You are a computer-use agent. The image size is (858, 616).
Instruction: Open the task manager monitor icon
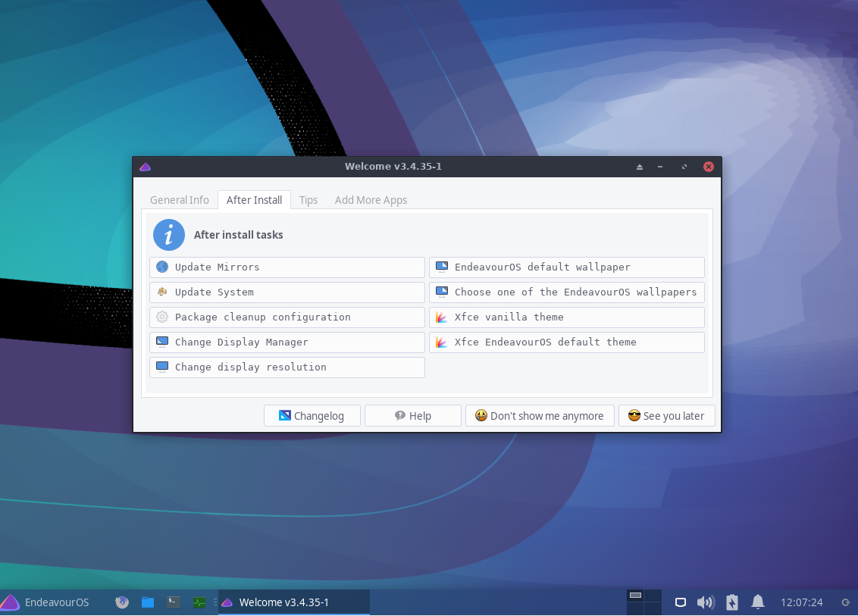199,602
